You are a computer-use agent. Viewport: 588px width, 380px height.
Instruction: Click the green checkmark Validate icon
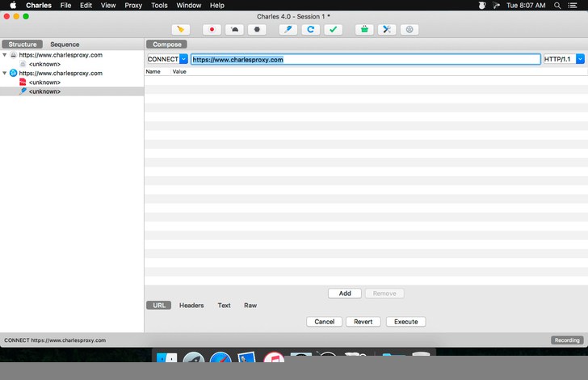click(x=333, y=29)
